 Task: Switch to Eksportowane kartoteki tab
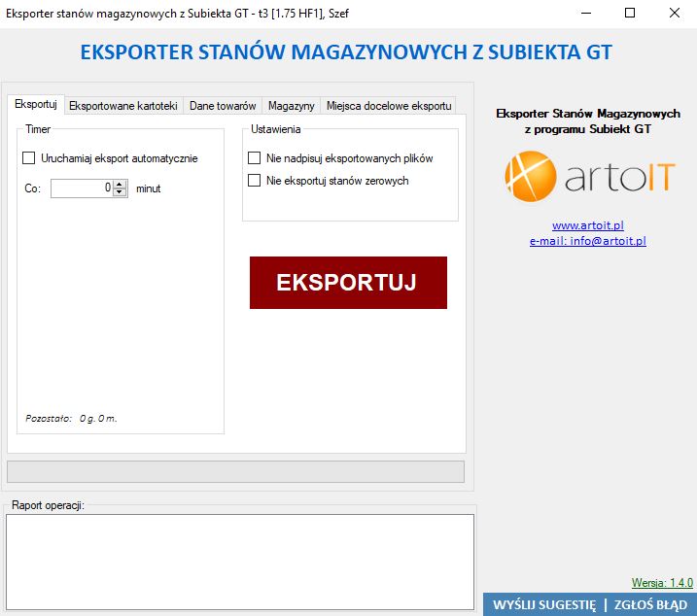click(x=122, y=106)
